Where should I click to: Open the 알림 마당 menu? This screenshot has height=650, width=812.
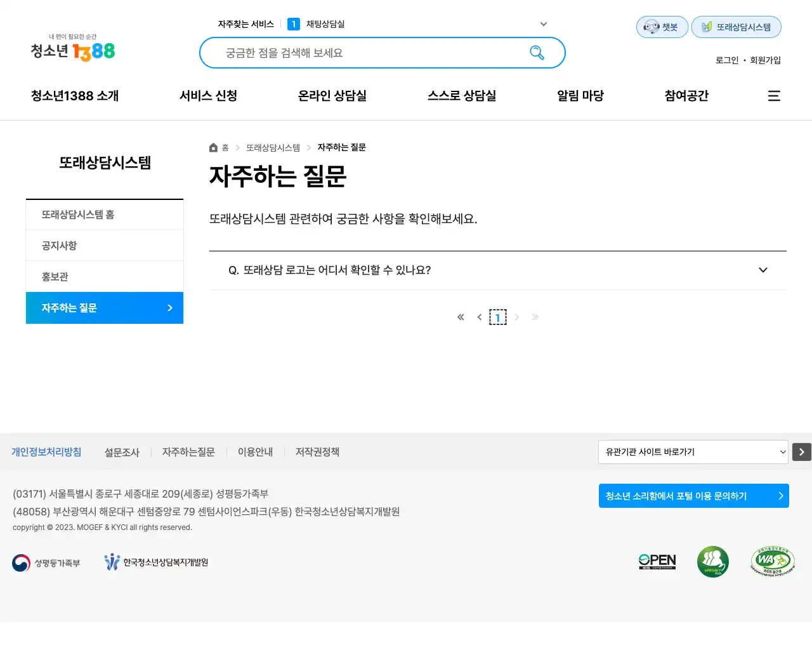580,96
